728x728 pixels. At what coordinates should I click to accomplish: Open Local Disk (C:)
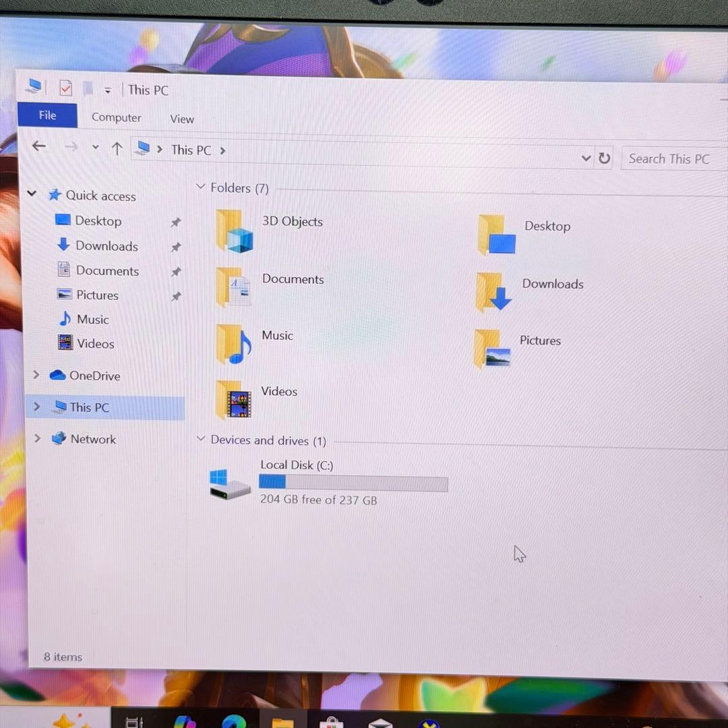[297, 465]
